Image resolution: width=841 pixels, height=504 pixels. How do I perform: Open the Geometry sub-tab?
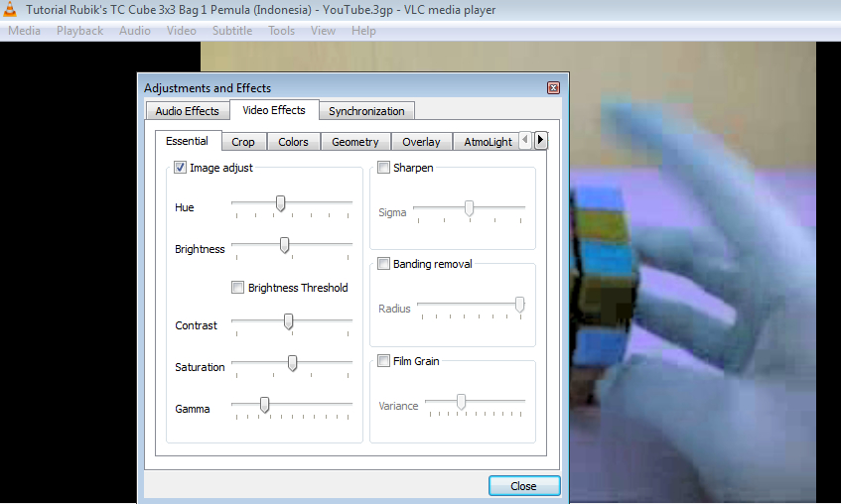[x=355, y=142]
